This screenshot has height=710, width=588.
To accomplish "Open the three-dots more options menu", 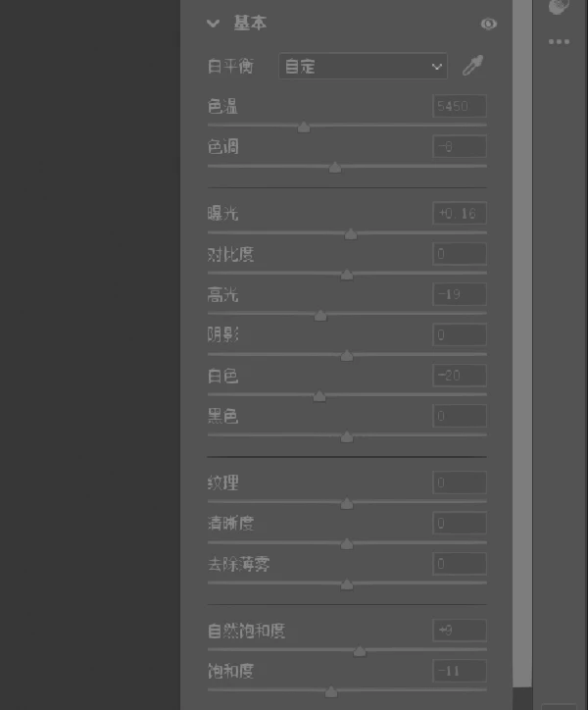I will pyautogui.click(x=559, y=41).
